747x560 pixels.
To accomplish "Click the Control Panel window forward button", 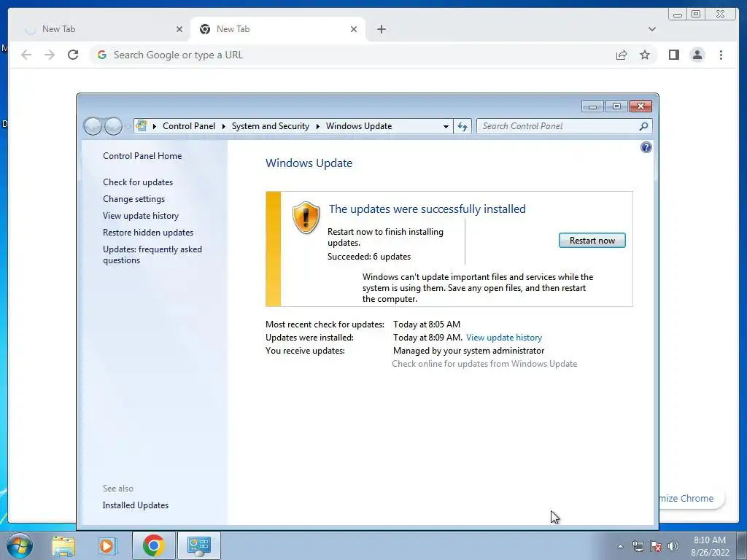I will click(x=113, y=126).
